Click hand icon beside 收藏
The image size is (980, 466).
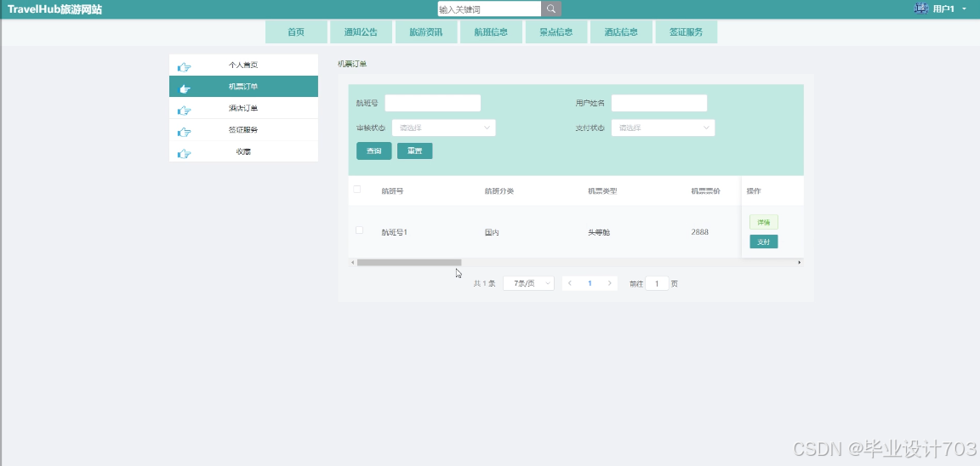(x=184, y=154)
